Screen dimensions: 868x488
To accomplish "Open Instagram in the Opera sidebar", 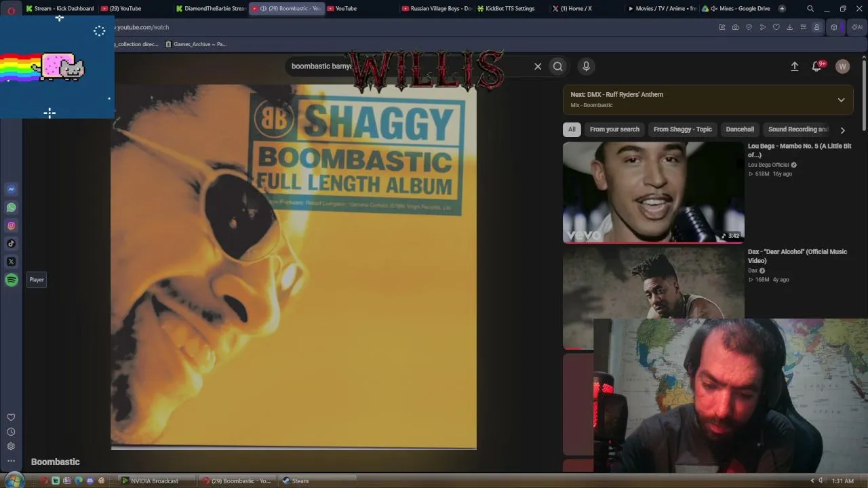I will click(x=11, y=226).
